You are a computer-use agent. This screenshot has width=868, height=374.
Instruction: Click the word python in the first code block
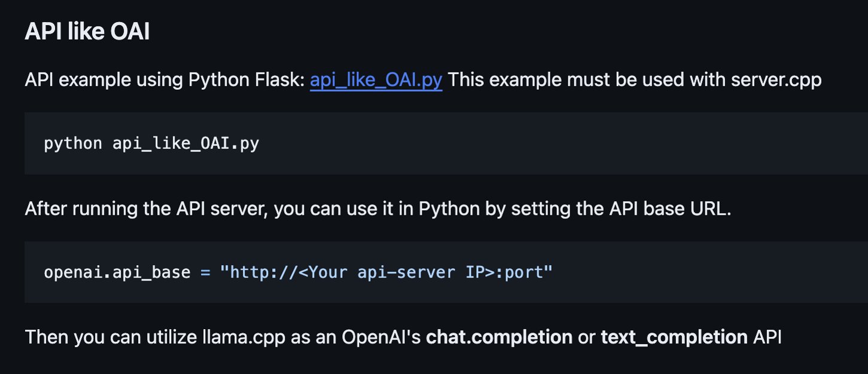coord(73,144)
